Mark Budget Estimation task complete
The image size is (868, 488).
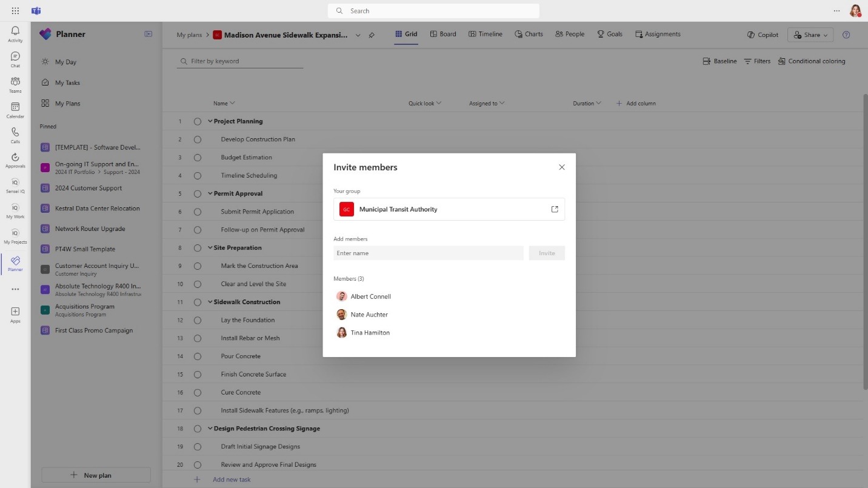(198, 158)
